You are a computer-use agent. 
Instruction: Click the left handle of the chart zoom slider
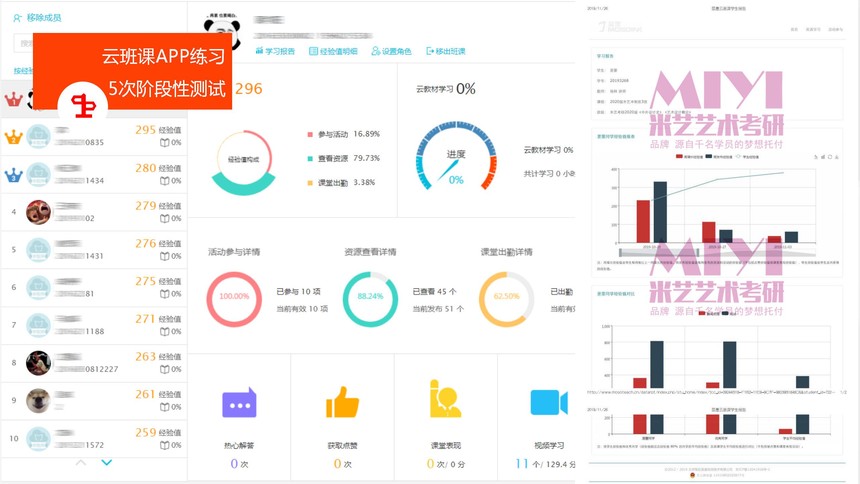[x=620, y=253]
